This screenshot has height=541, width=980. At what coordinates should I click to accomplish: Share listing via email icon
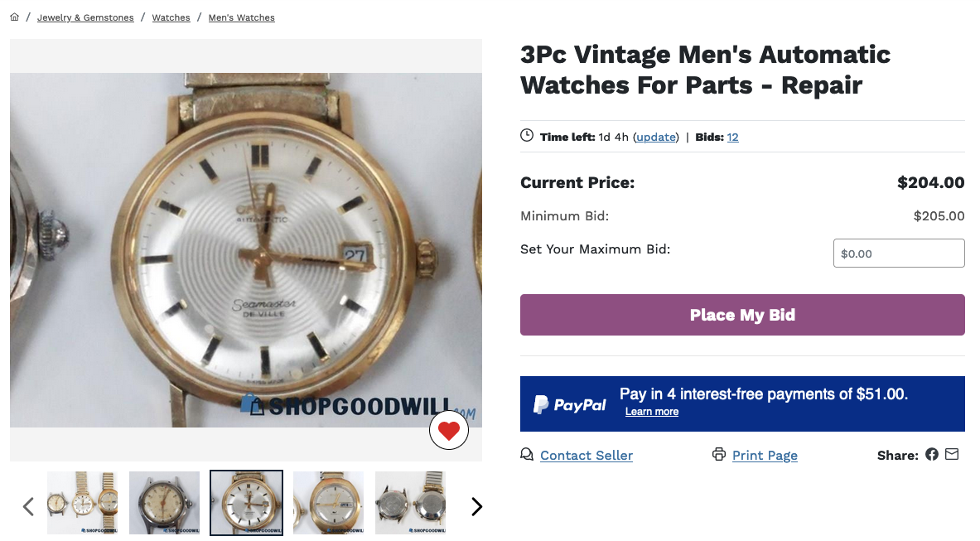[x=952, y=455]
